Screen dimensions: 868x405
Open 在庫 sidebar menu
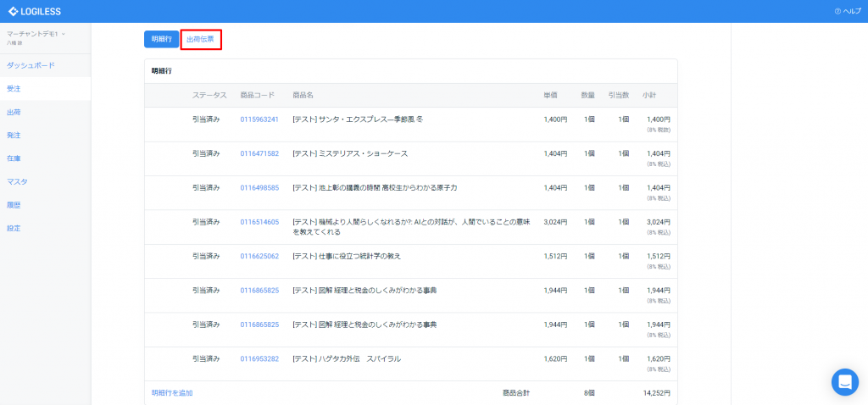[14, 158]
